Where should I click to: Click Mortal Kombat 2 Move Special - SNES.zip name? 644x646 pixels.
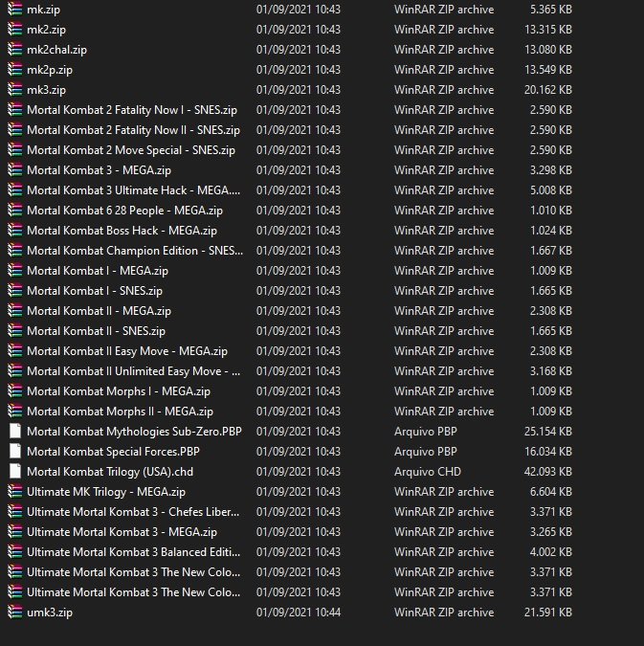(131, 150)
